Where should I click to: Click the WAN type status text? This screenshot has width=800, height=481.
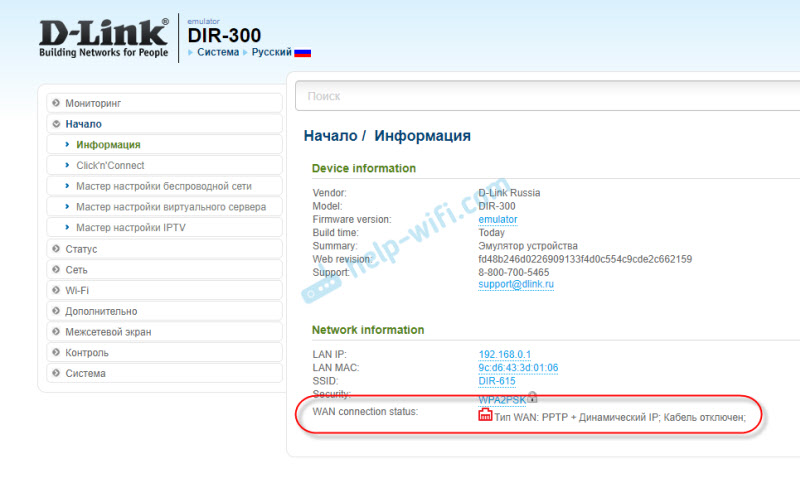pos(620,418)
